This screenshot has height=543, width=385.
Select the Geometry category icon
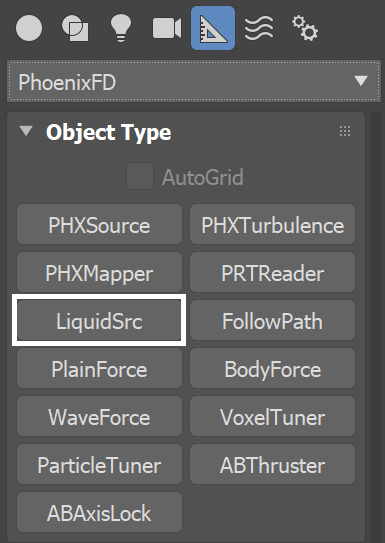pos(29,28)
